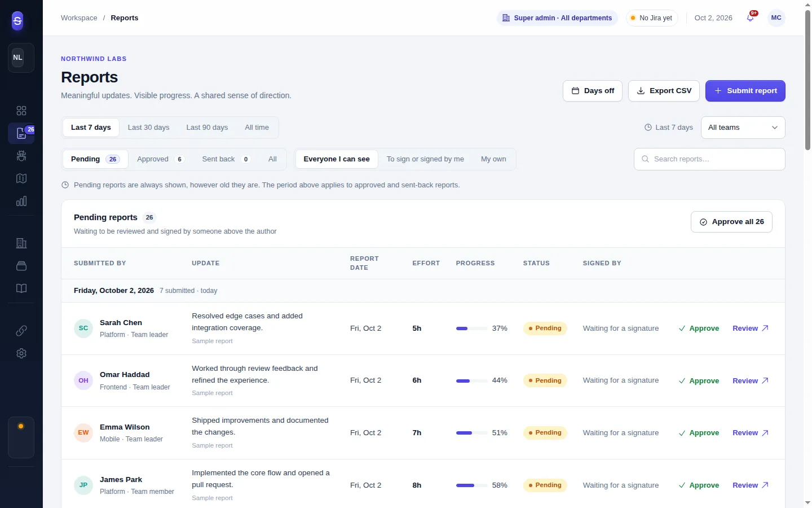Select the All time period

click(257, 128)
